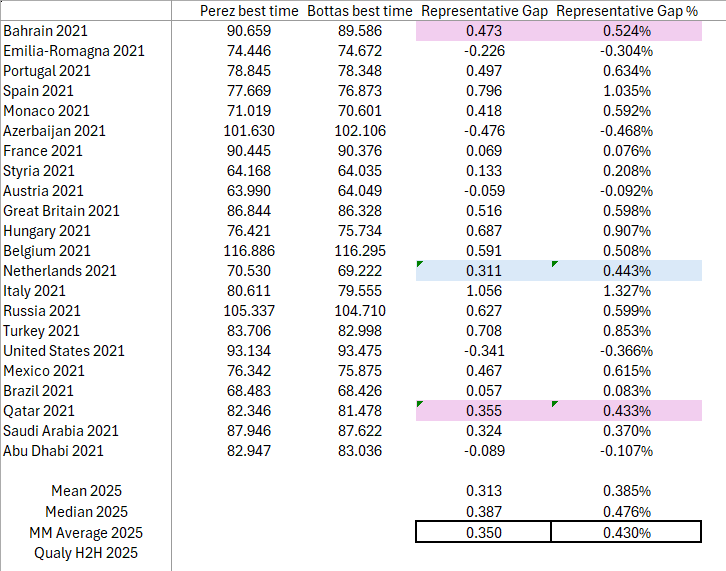Image resolution: width=726 pixels, height=571 pixels.
Task: Select 'Great Britain 2021' row label
Action: pos(62,211)
